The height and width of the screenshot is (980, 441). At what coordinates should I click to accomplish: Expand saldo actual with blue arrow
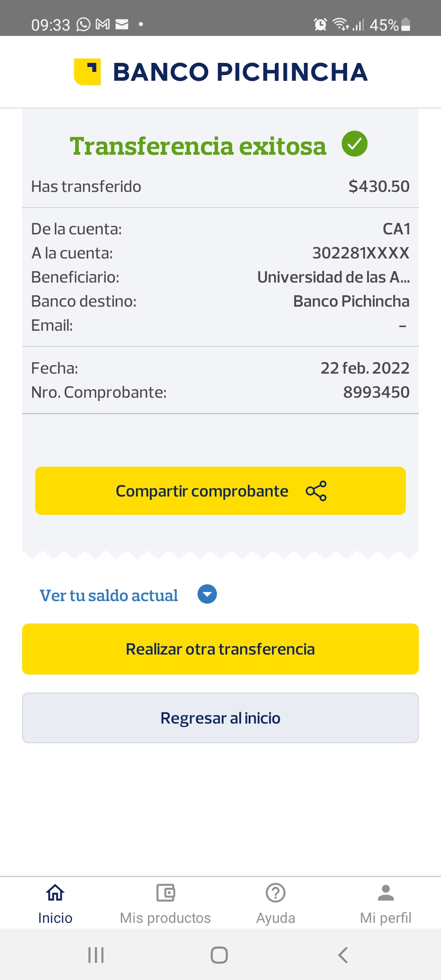[x=207, y=594]
